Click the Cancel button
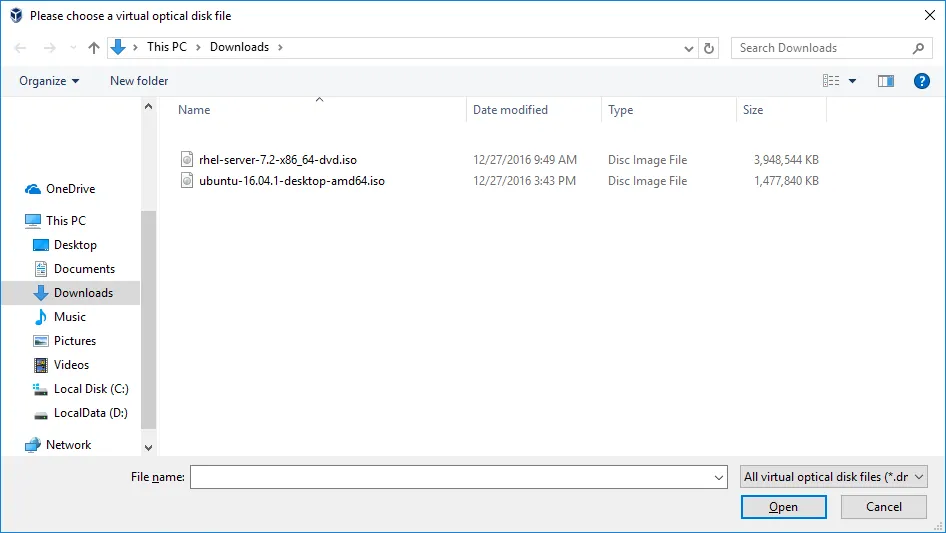Image resolution: width=946 pixels, height=533 pixels. pos(884,507)
